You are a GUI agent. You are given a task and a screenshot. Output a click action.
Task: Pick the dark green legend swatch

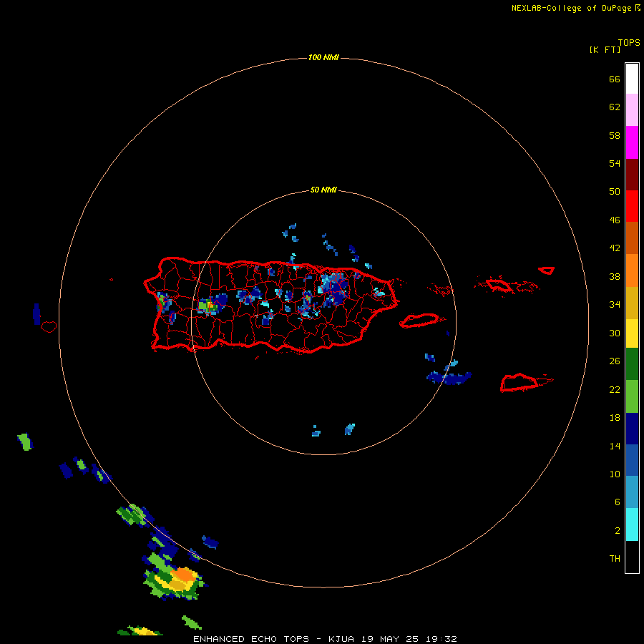coord(632,364)
